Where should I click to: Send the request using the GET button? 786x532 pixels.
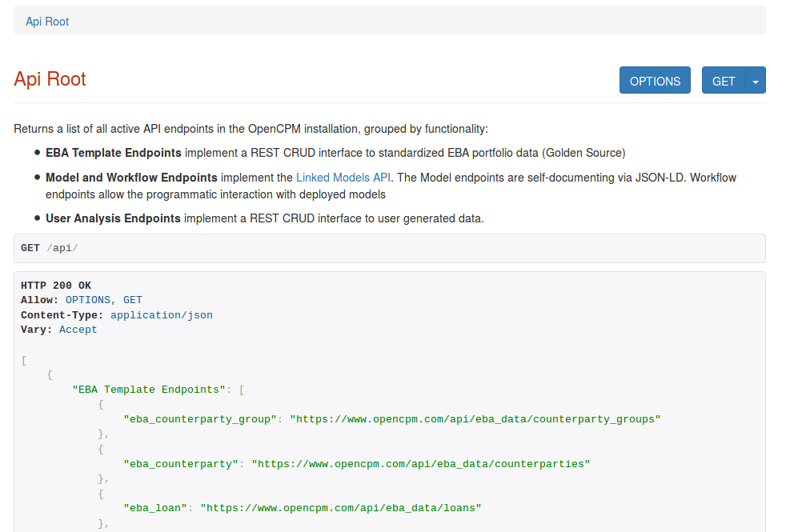(723, 80)
